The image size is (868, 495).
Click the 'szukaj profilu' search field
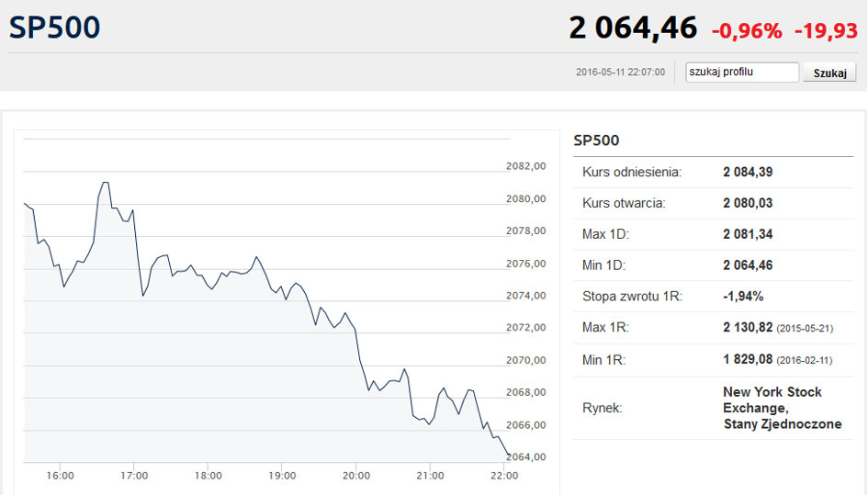(742, 72)
